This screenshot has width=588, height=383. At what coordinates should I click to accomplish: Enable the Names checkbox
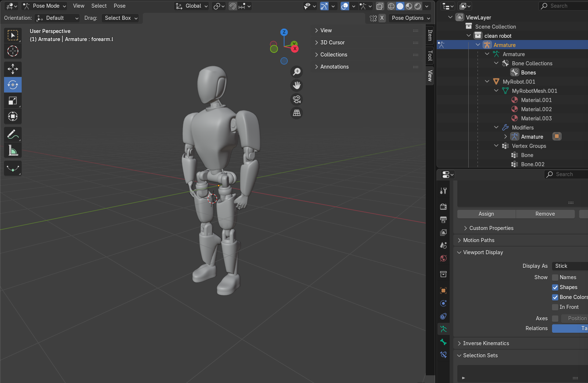[x=555, y=277]
